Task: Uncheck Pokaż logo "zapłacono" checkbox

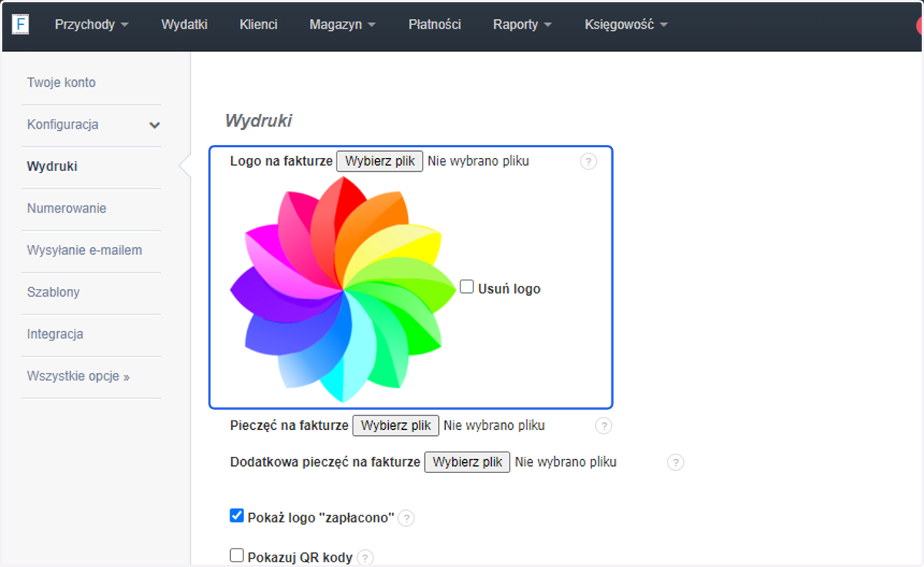Action: [x=237, y=516]
